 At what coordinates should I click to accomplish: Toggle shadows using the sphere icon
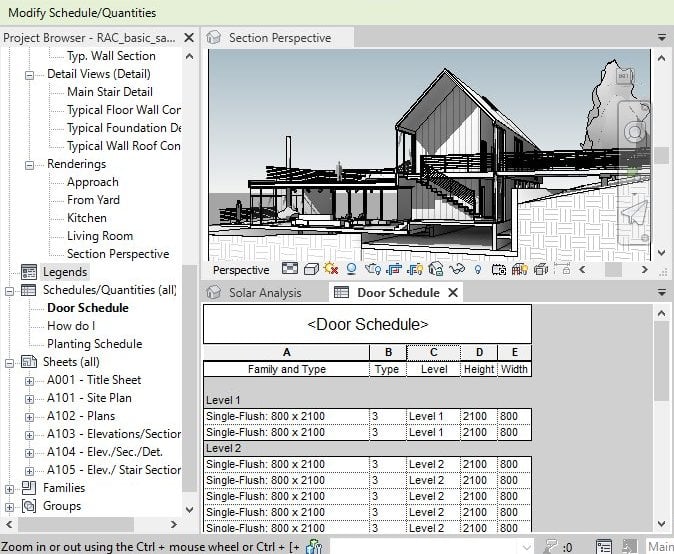(x=351, y=269)
